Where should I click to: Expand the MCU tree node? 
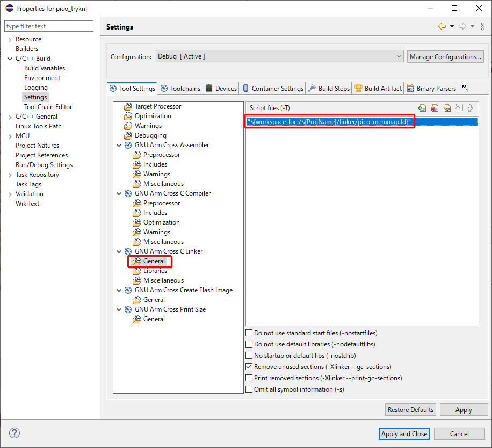click(10, 136)
